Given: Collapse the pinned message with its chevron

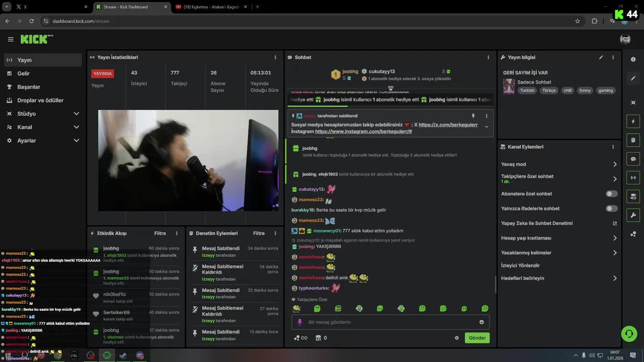Looking at the screenshot, I should (487, 127).
